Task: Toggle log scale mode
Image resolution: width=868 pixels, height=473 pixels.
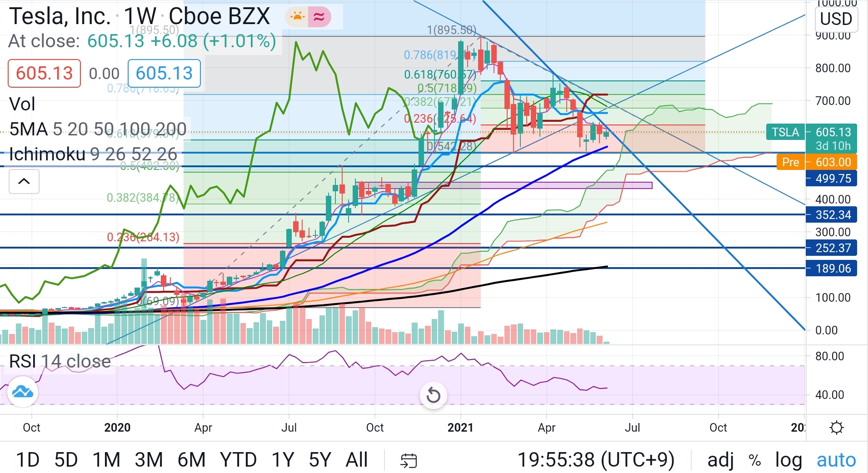Action: pos(788,461)
